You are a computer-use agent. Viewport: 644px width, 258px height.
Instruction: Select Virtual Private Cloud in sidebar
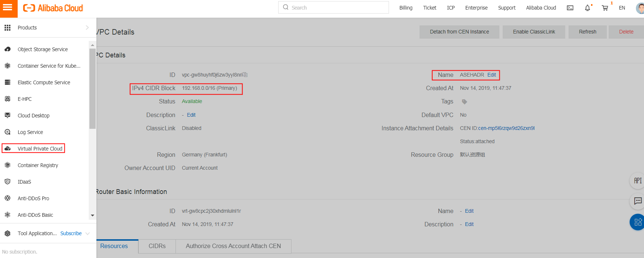click(40, 149)
